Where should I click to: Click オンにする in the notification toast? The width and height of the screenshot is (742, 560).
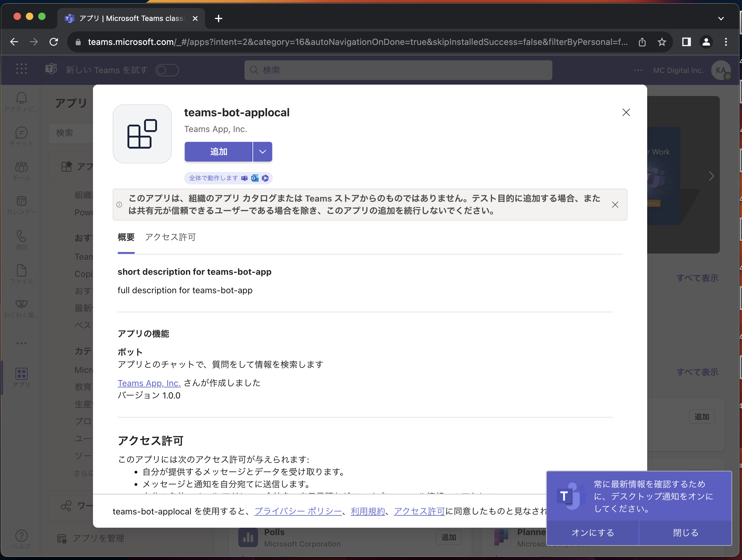pos(593,533)
